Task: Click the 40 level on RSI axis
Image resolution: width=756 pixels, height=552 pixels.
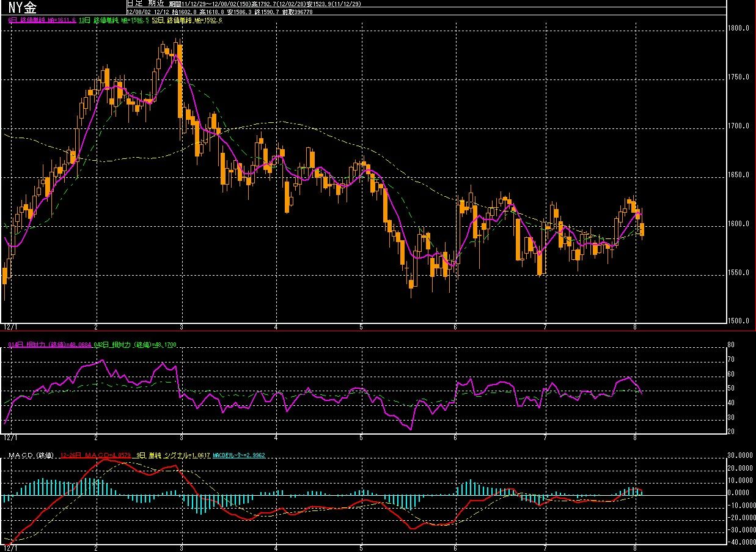Action: point(730,403)
